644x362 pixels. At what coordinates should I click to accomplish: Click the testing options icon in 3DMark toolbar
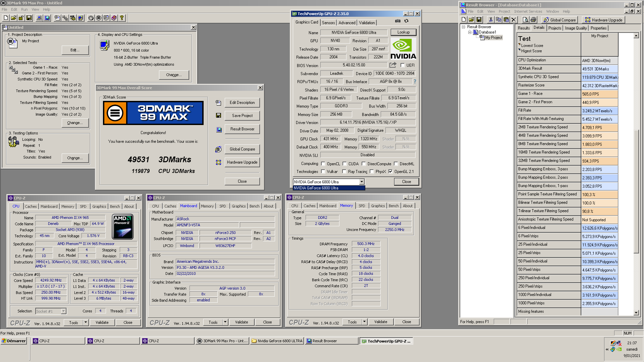[x=73, y=18]
